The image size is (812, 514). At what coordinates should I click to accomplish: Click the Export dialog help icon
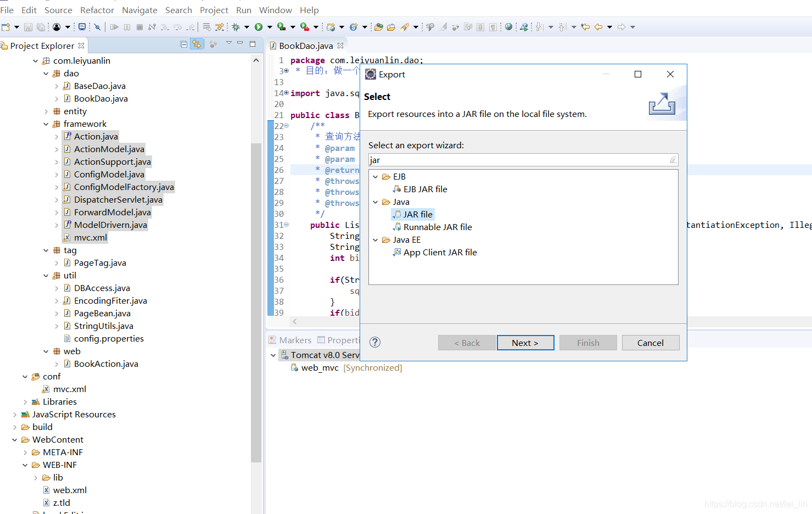click(x=375, y=342)
